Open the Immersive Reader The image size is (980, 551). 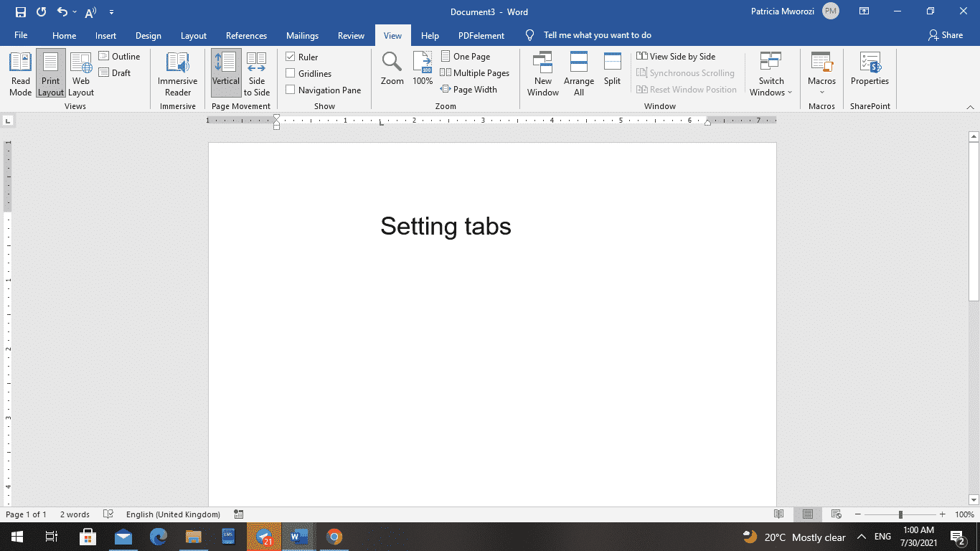[176, 72]
